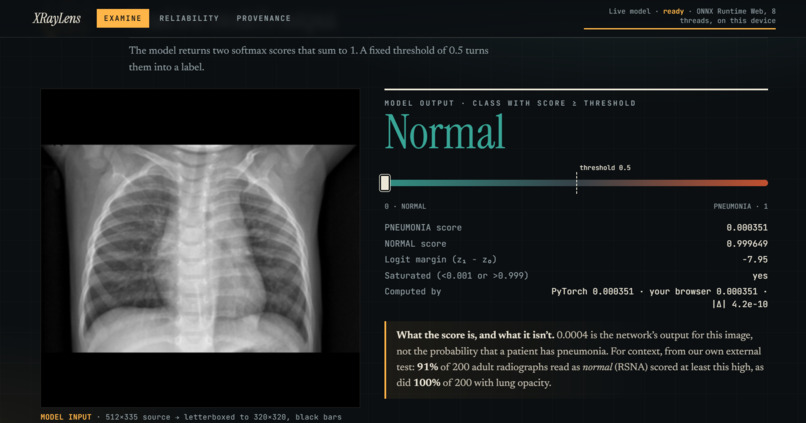
Task: Click the 0 · NORMAL axis label
Action: (x=405, y=206)
